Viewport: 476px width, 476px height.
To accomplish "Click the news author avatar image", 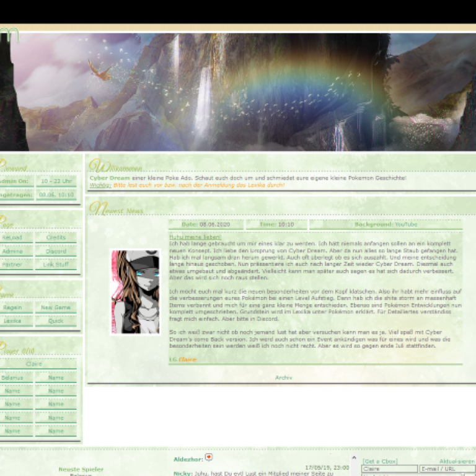I will tap(134, 292).
